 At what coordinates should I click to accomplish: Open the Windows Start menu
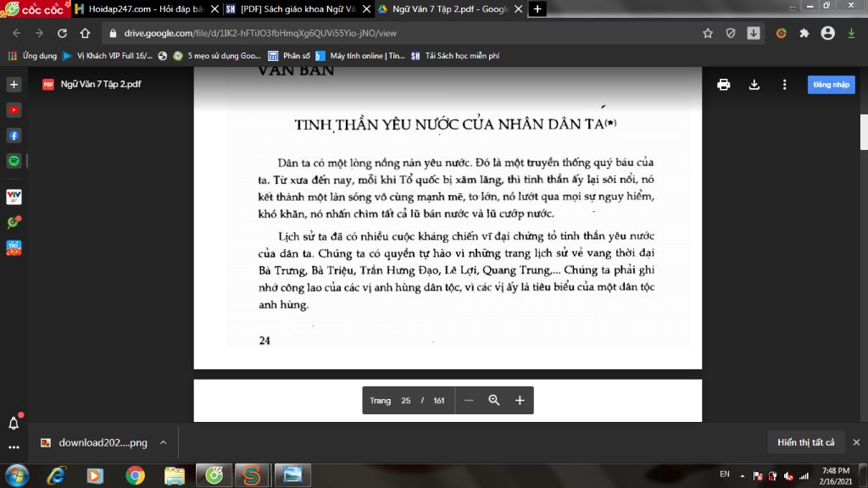pyautogui.click(x=17, y=475)
